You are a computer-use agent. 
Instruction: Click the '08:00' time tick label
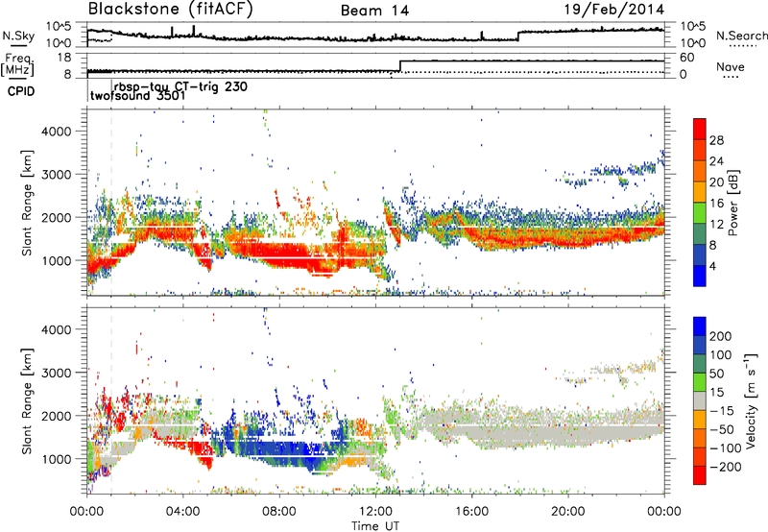pos(279,512)
